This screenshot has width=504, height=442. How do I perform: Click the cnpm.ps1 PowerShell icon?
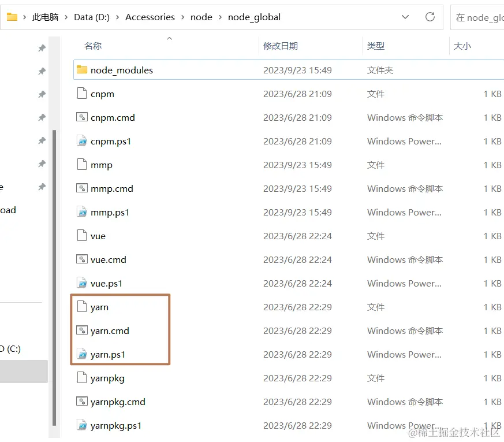(x=83, y=141)
